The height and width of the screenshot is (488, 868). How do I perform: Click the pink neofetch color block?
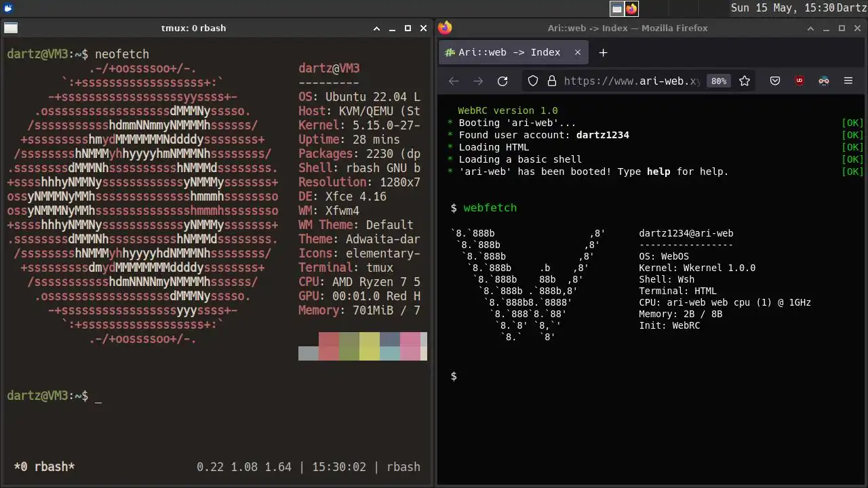point(410,346)
